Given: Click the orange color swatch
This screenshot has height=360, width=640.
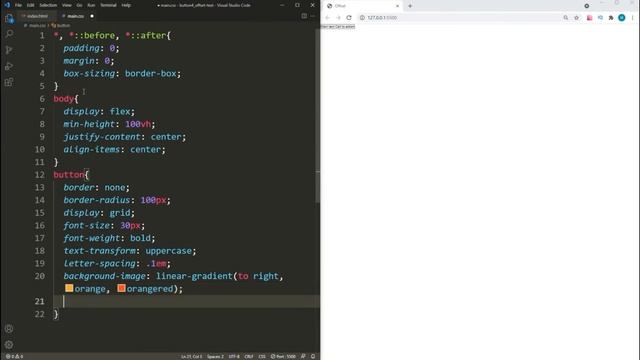Looking at the screenshot, I should (x=69, y=288).
